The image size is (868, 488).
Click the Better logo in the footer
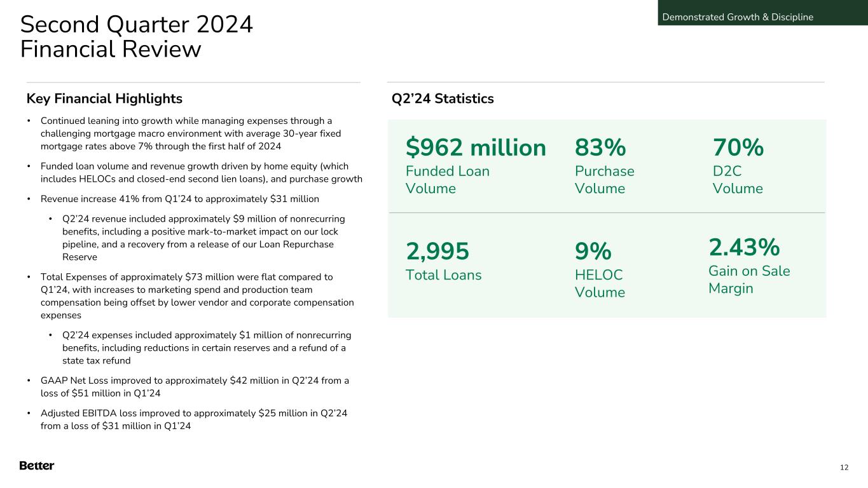[x=37, y=466]
